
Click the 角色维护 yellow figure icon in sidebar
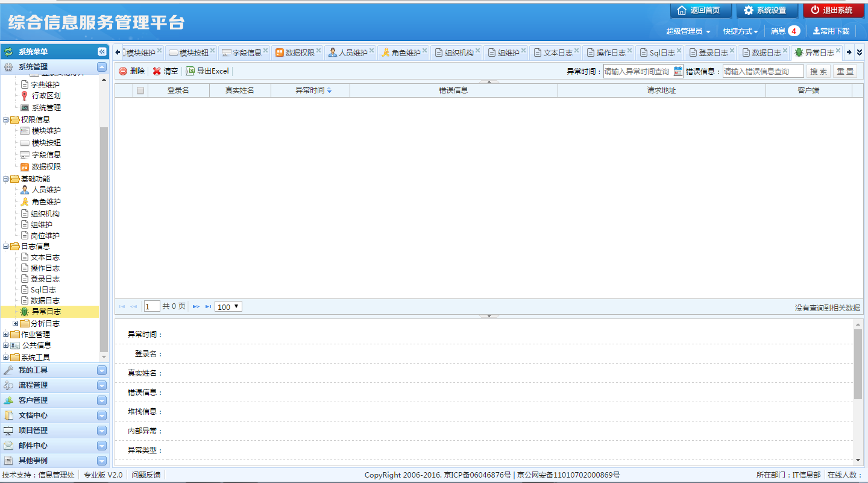pyautogui.click(x=25, y=202)
